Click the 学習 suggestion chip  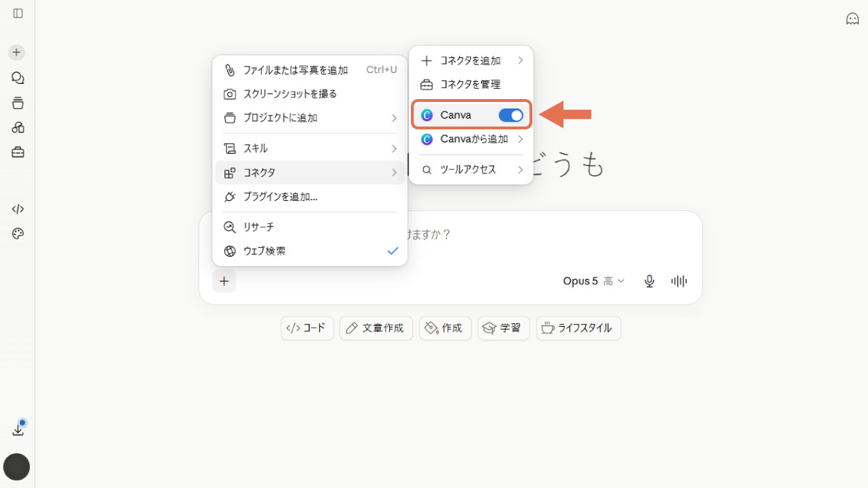pos(503,328)
